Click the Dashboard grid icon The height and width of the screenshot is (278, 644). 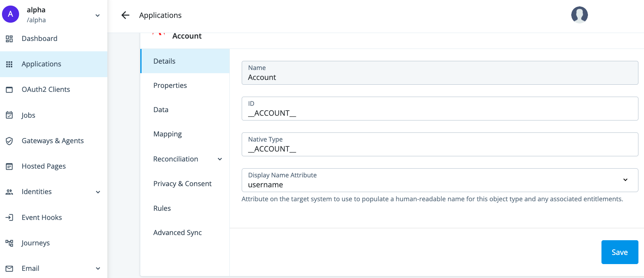point(9,39)
